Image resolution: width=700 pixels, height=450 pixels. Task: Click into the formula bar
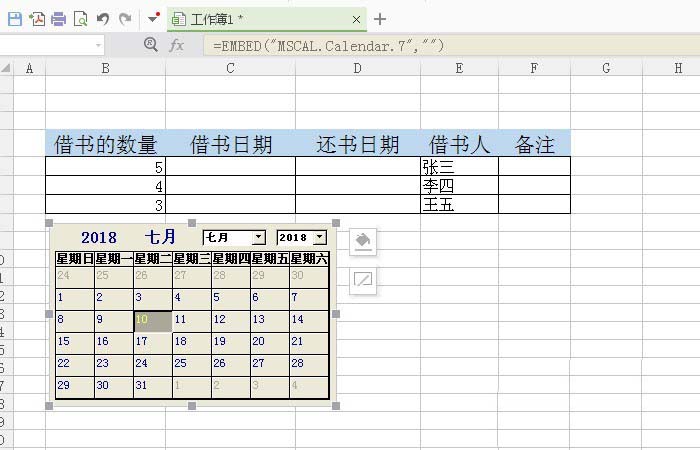pyautogui.click(x=451, y=46)
